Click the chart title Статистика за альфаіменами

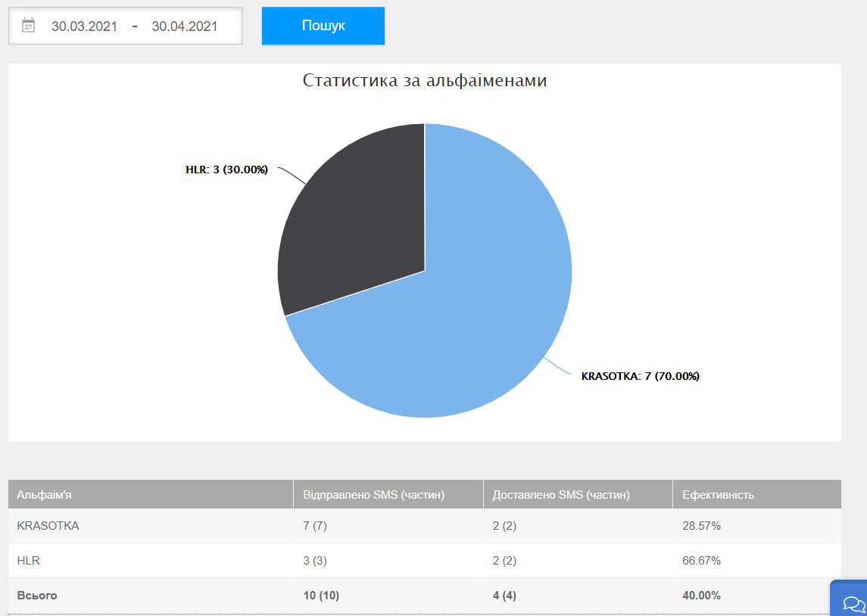tap(425, 81)
